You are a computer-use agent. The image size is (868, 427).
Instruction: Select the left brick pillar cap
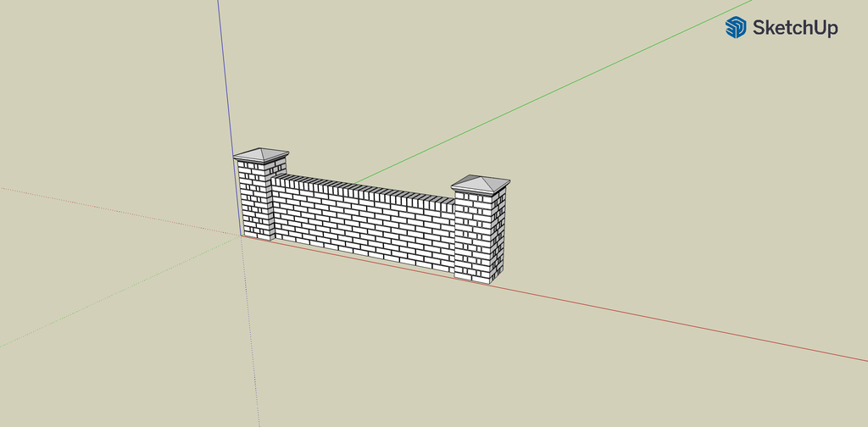click(x=261, y=155)
